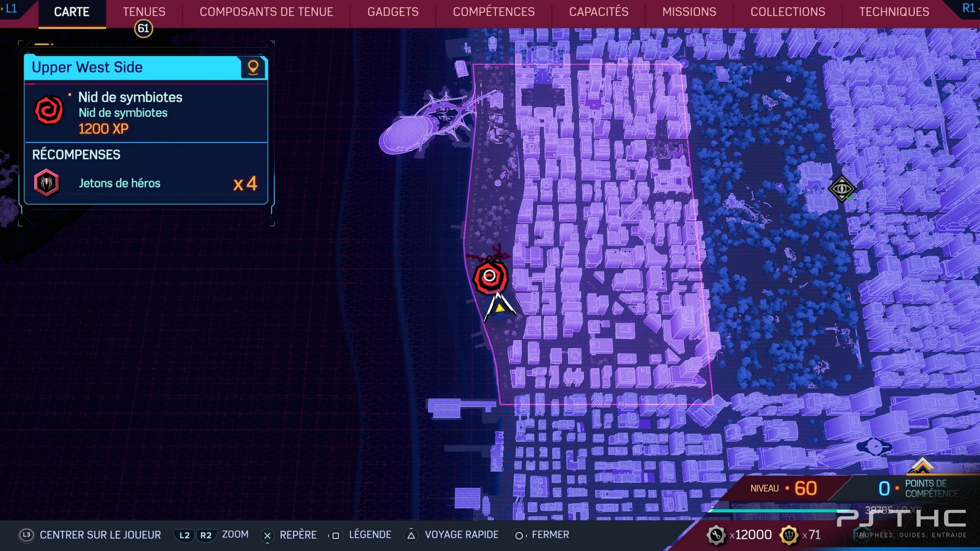Click the circle button icon for FERMER

[519, 535]
